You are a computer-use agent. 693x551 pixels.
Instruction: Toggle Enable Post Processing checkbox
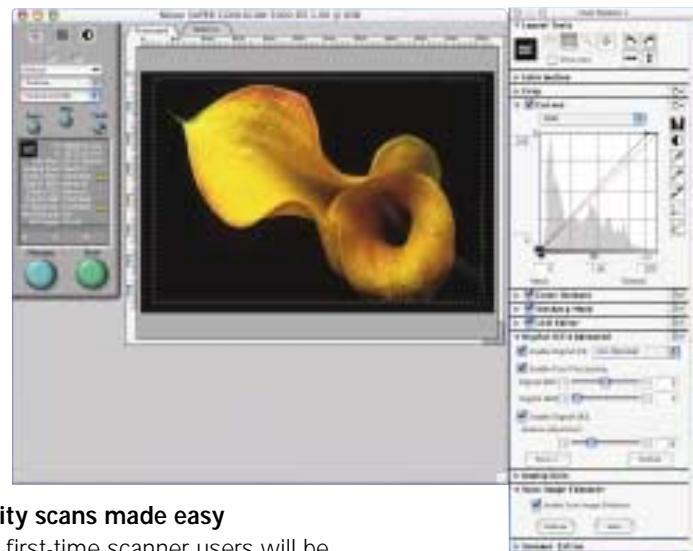coord(522,368)
